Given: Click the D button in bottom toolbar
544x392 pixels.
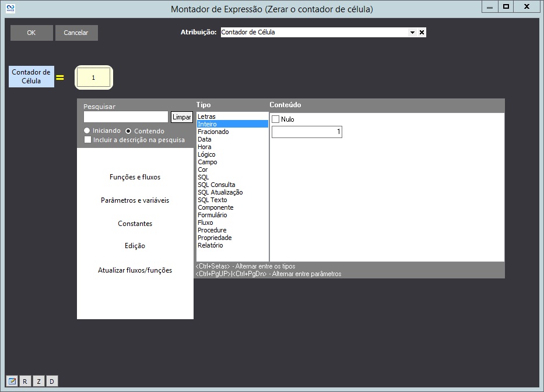Looking at the screenshot, I should [x=52, y=381].
